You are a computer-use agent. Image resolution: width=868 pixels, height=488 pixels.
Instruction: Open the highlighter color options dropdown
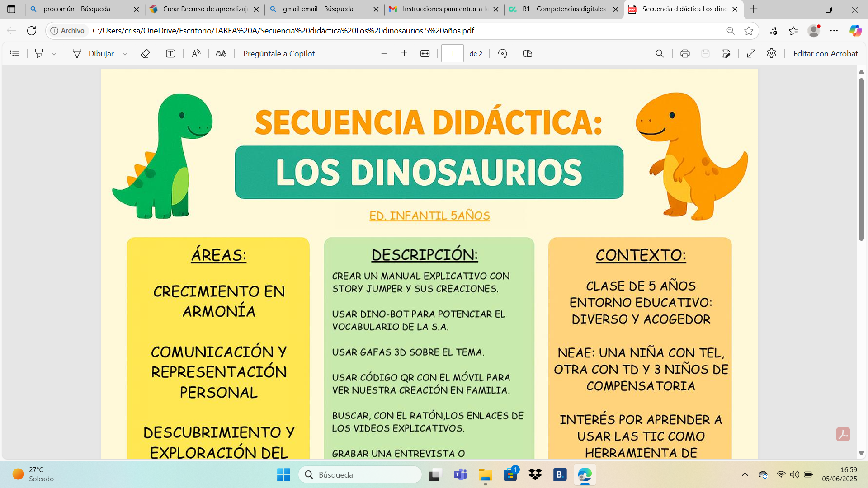55,53
